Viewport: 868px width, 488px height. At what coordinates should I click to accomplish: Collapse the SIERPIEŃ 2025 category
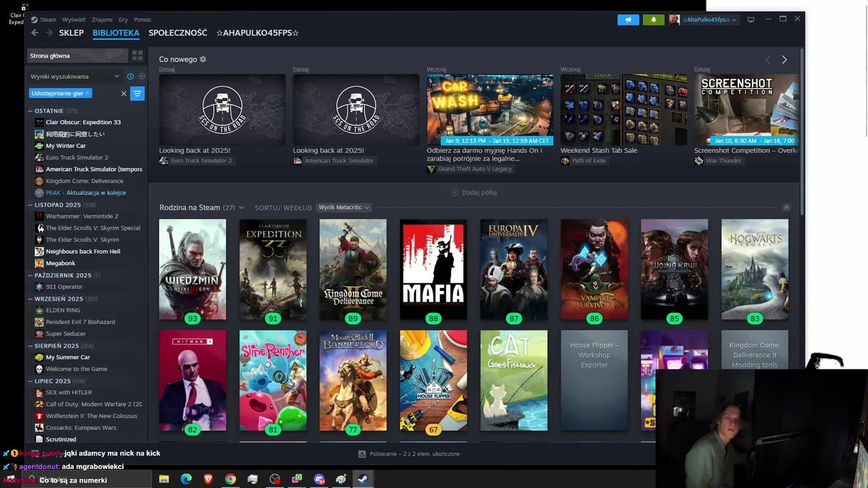(31, 346)
